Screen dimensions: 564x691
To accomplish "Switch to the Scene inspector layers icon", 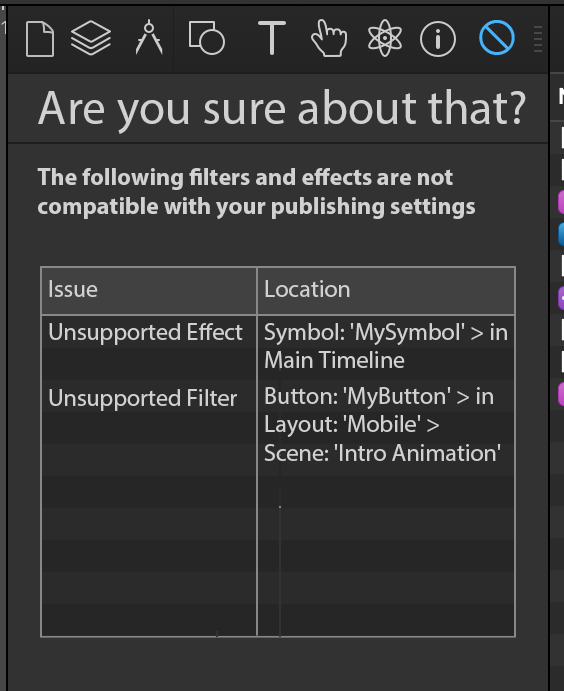I will pos(91,38).
